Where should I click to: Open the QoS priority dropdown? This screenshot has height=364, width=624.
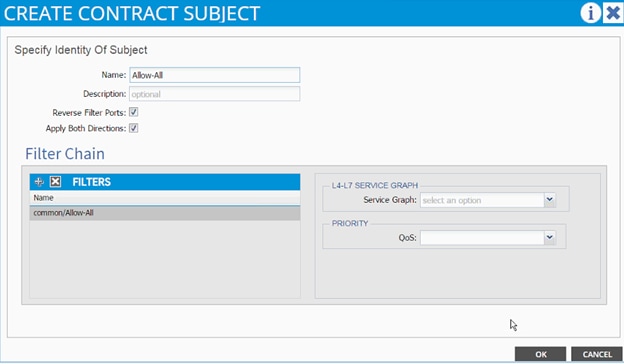550,237
